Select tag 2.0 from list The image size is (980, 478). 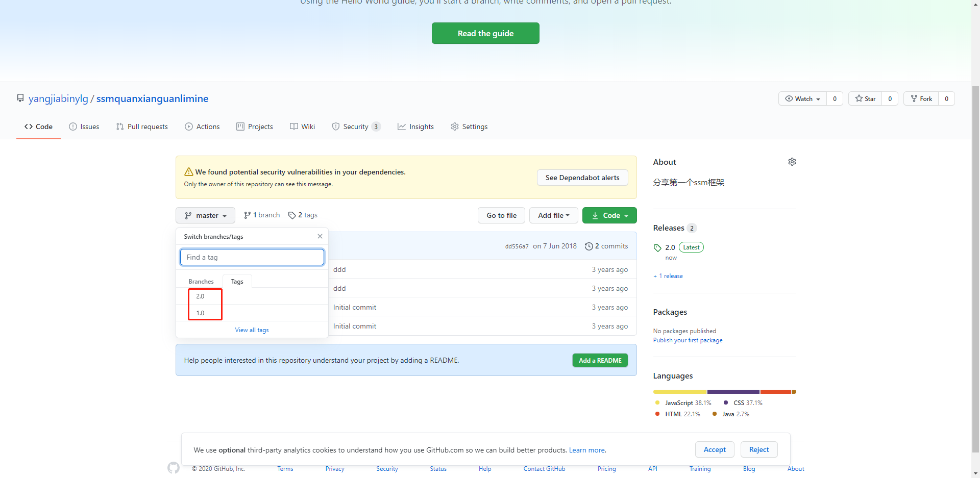tap(252, 296)
